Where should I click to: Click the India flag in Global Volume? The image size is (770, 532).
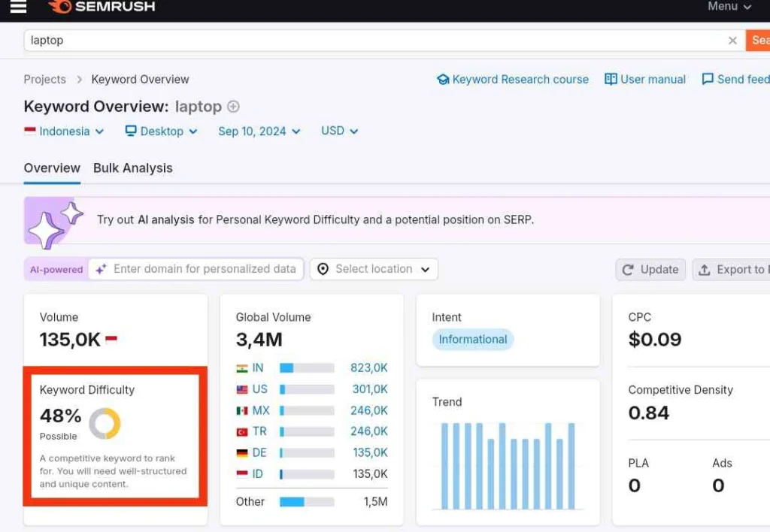pyautogui.click(x=241, y=368)
